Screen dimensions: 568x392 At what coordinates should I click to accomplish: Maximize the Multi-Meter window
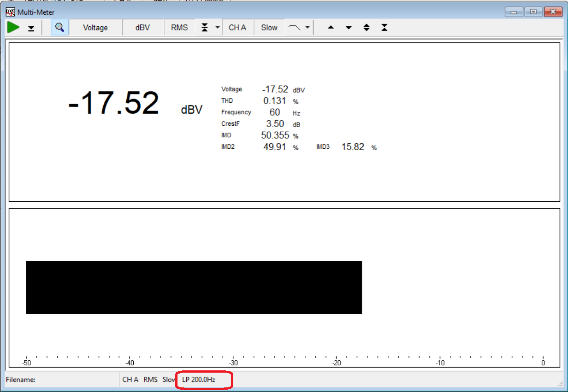(x=533, y=12)
